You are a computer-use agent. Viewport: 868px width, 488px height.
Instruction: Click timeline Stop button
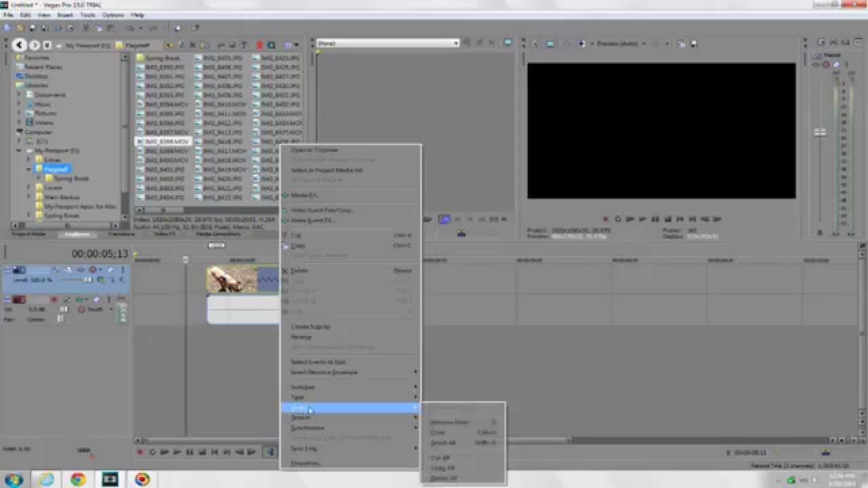point(202,452)
